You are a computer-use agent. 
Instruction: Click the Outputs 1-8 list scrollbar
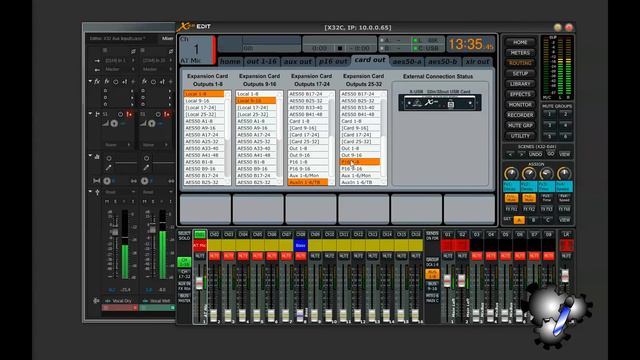pos(228,138)
